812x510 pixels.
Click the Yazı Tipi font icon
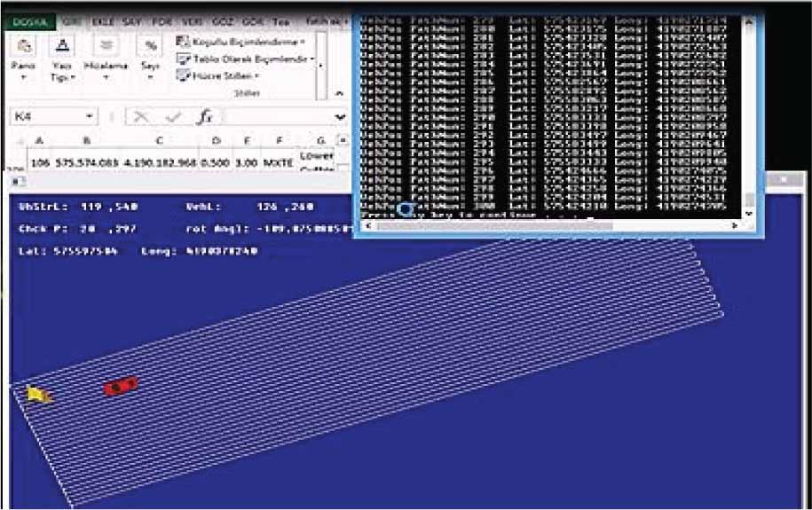click(x=61, y=46)
